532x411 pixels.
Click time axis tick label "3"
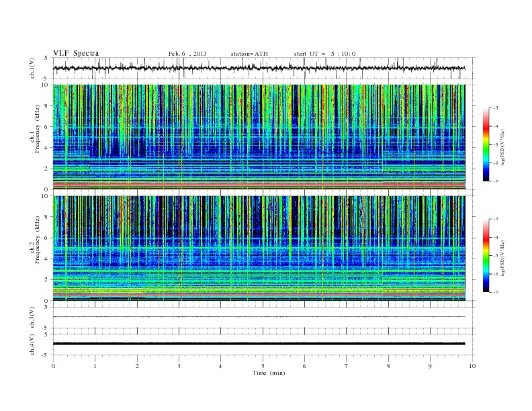179,366
